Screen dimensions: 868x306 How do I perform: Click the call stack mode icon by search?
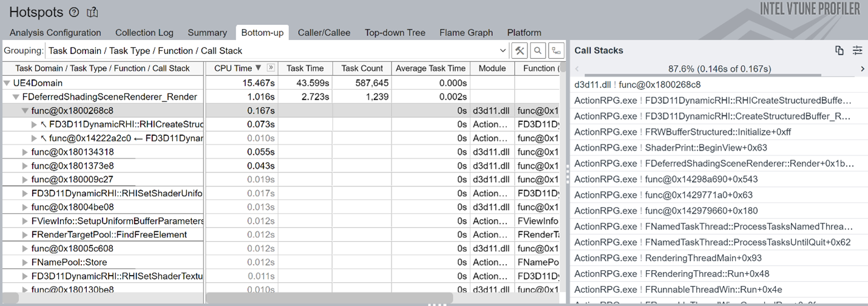(x=556, y=51)
